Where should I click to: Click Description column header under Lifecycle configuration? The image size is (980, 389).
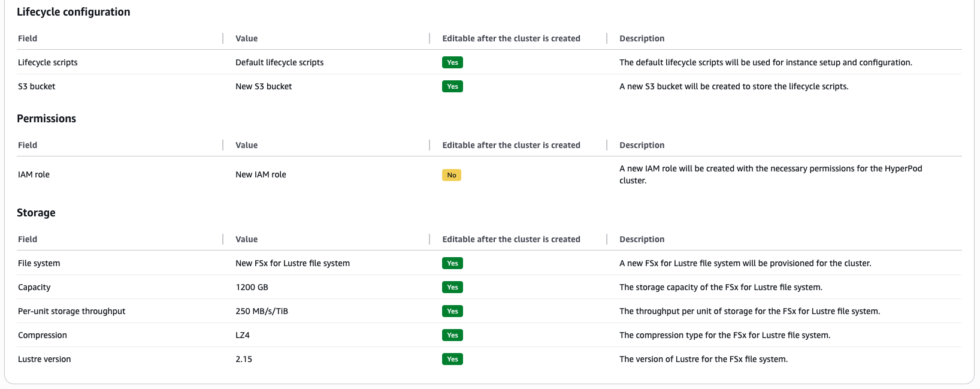tap(642, 38)
